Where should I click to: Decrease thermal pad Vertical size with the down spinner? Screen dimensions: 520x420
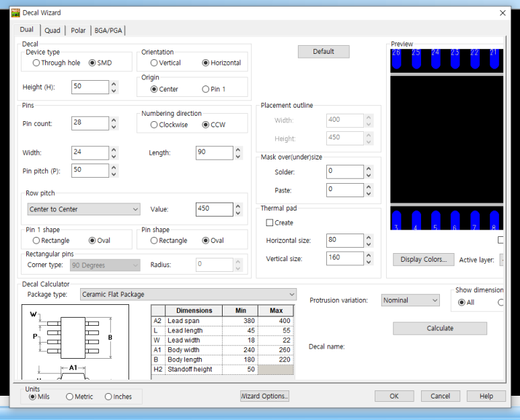pyautogui.click(x=369, y=262)
